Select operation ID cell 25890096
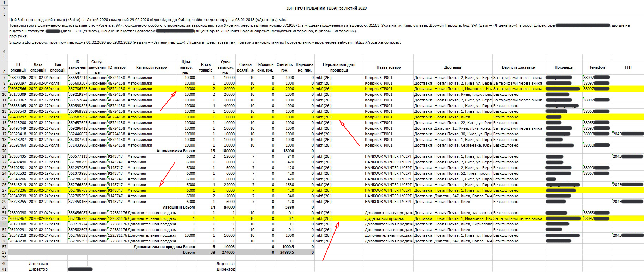644x272 pixels. pyautogui.click(x=18, y=78)
